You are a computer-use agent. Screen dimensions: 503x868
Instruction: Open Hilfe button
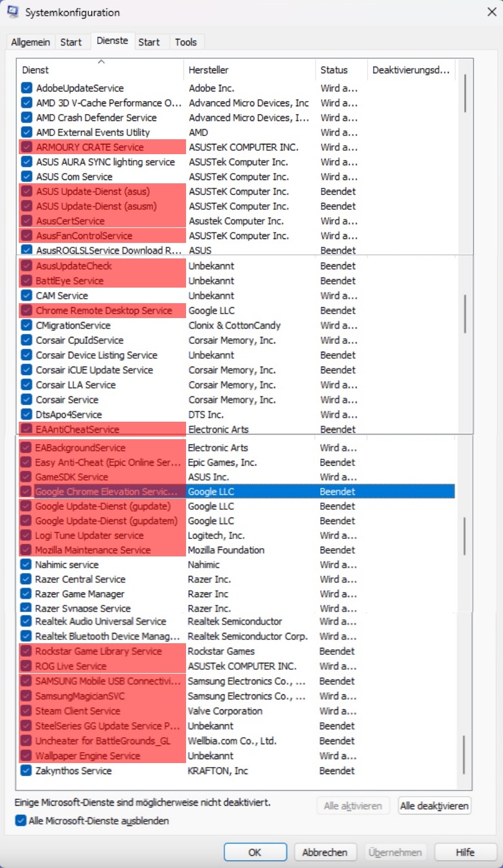point(465,852)
